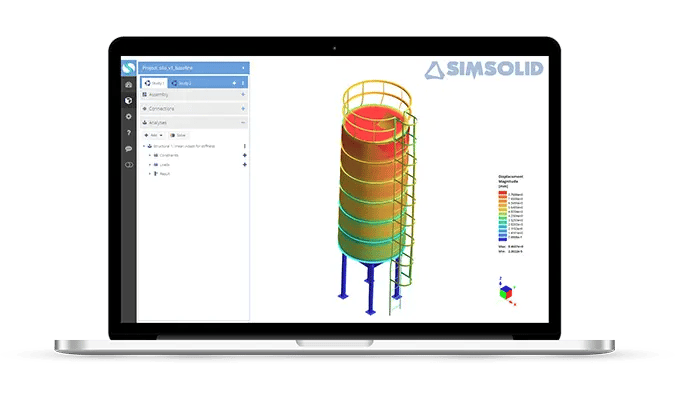Open the chat feedback bubble icon
Viewport: 675px width, 400px height.
128,149
